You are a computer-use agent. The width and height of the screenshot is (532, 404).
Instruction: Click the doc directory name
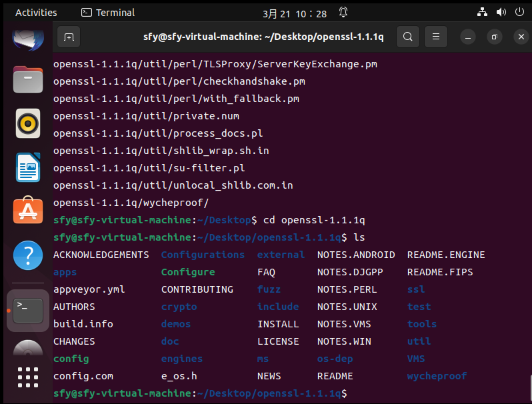pyautogui.click(x=170, y=341)
